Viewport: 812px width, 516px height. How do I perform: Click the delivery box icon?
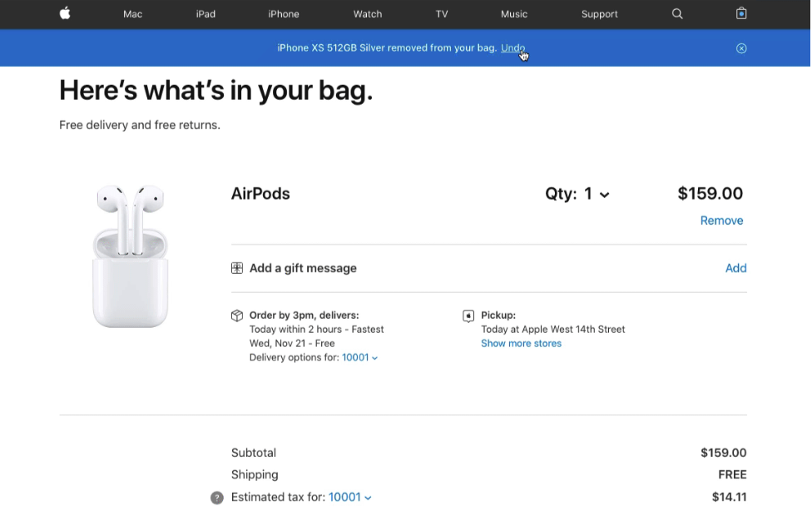(x=237, y=315)
